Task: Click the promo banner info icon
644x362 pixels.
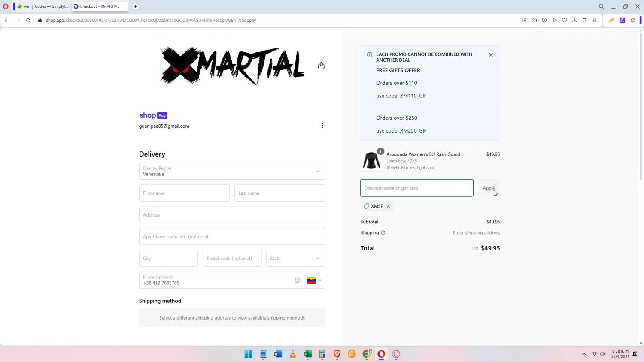Action: (369, 54)
